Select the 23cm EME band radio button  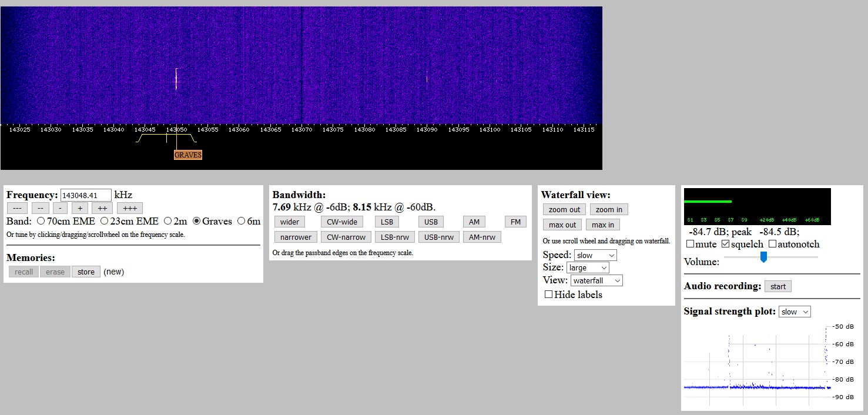tap(104, 222)
